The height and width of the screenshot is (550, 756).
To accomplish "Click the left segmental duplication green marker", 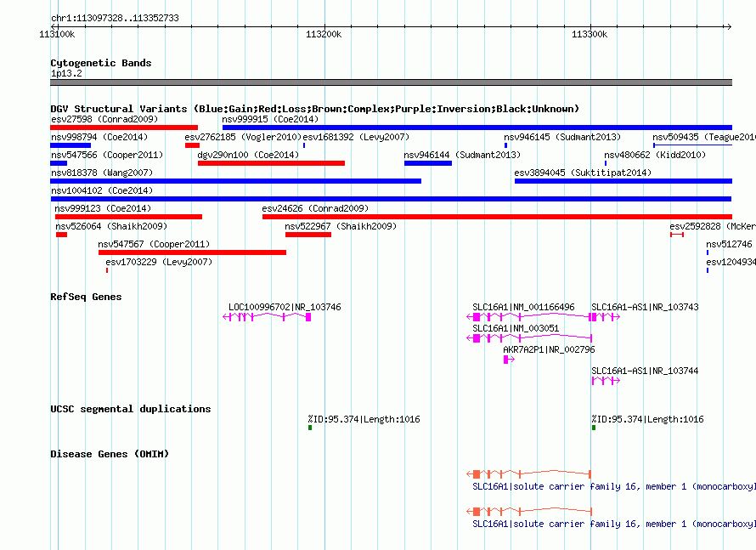I will (x=310, y=428).
